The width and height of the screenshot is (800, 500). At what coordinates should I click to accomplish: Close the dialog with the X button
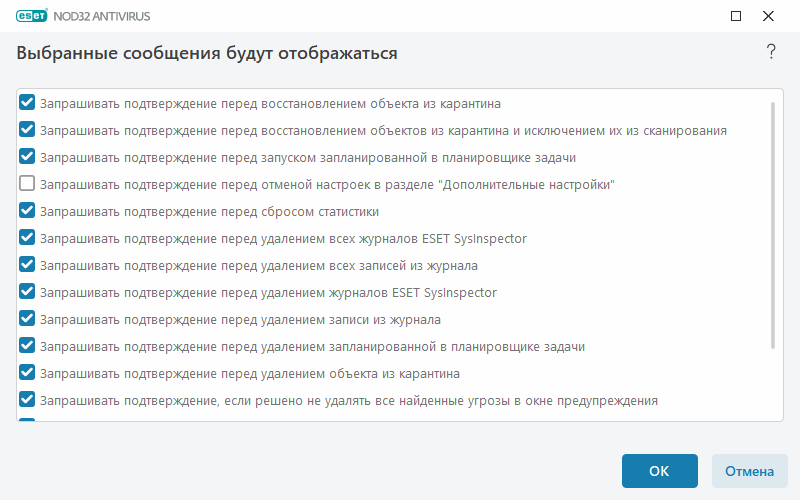click(768, 16)
